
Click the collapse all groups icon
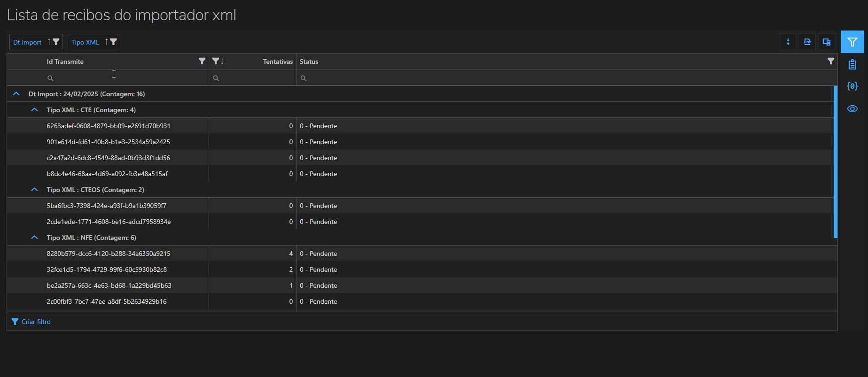pyautogui.click(x=788, y=42)
